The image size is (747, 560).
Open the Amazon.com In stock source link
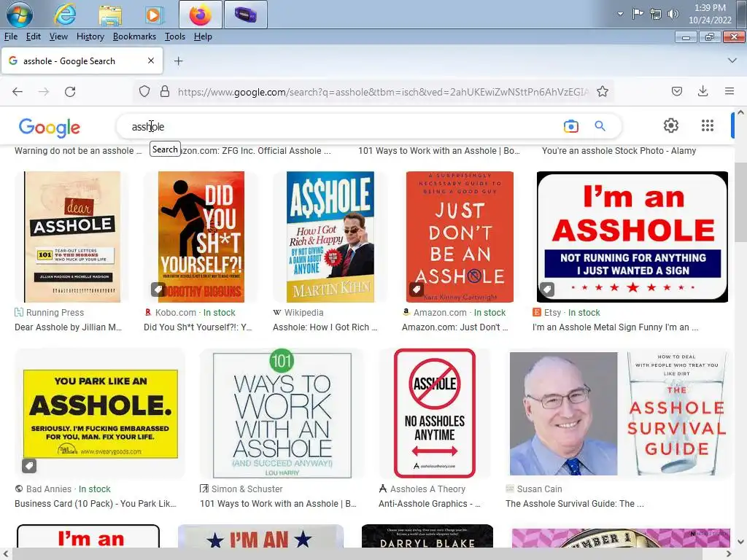[454, 312]
